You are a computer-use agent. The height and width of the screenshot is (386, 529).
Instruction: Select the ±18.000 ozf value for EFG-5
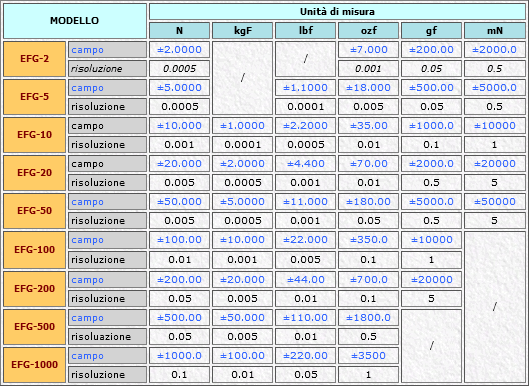(x=369, y=88)
